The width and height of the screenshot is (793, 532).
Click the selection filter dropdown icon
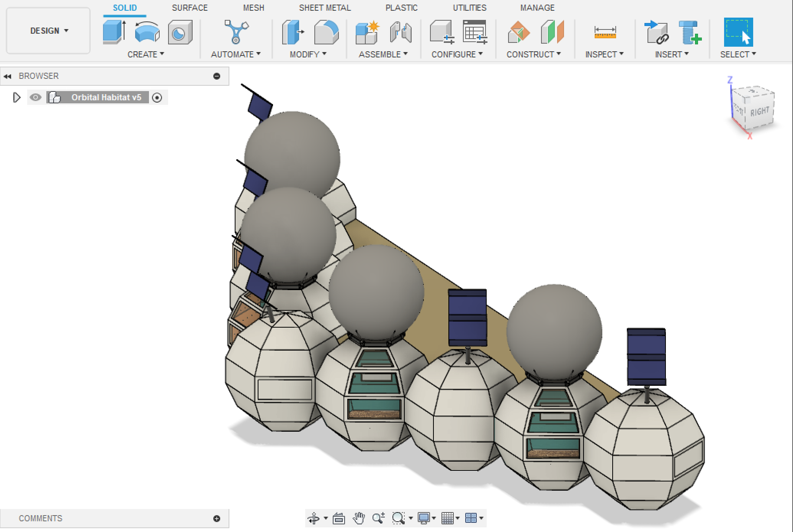754,54
